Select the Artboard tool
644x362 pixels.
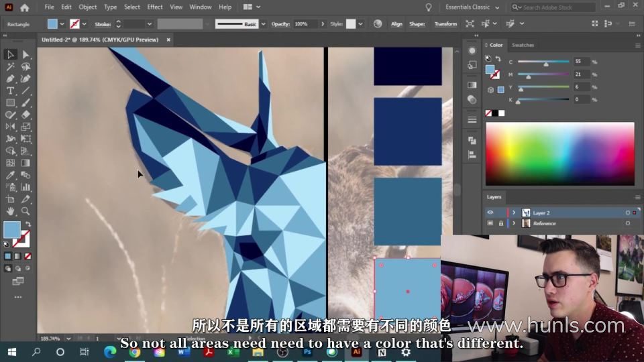pos(10,199)
